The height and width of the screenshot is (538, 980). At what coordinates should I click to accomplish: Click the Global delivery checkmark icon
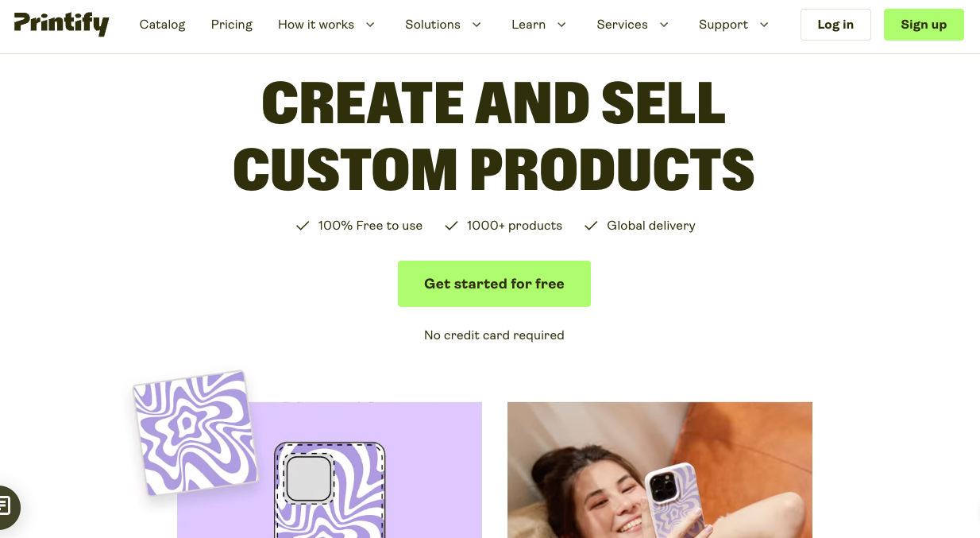[x=591, y=226]
